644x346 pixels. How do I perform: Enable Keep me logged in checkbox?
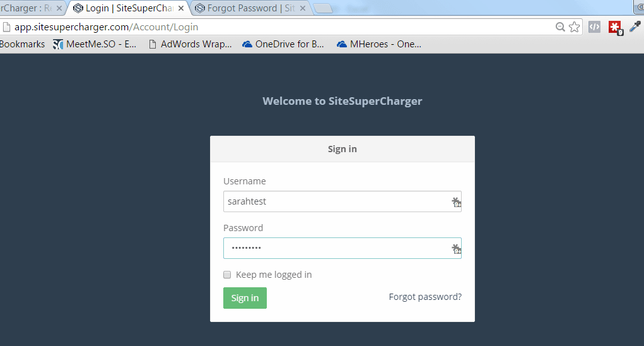tap(227, 275)
